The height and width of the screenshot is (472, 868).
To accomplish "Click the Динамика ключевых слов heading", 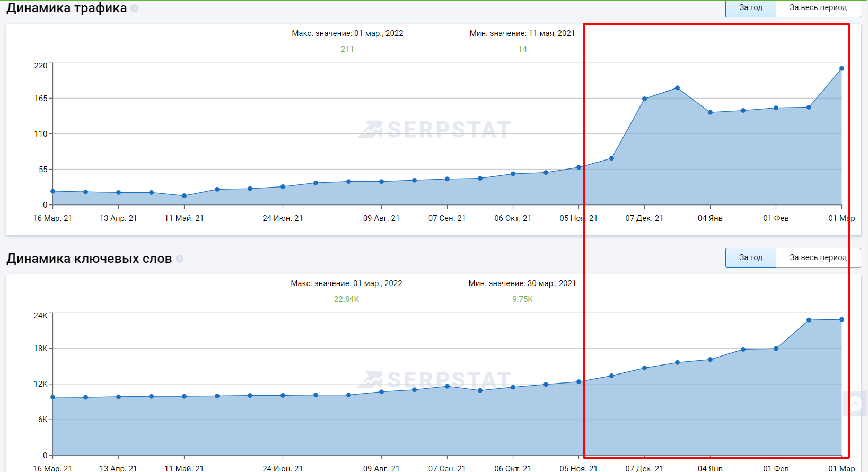I will (89, 259).
